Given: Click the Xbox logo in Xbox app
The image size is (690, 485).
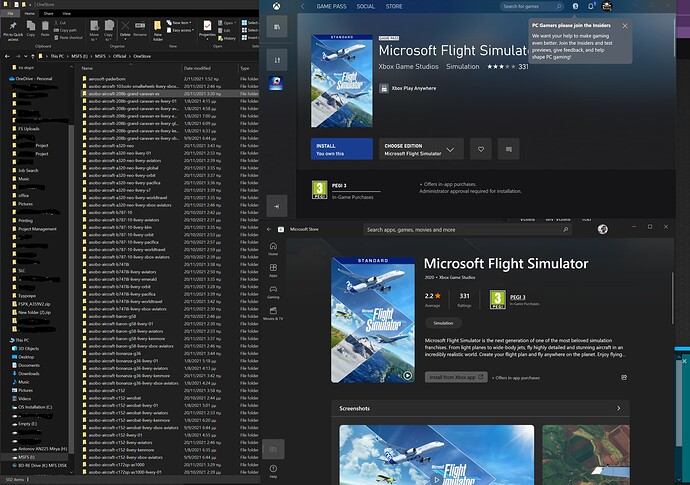Looking at the screenshot, I should pyautogui.click(x=276, y=6).
